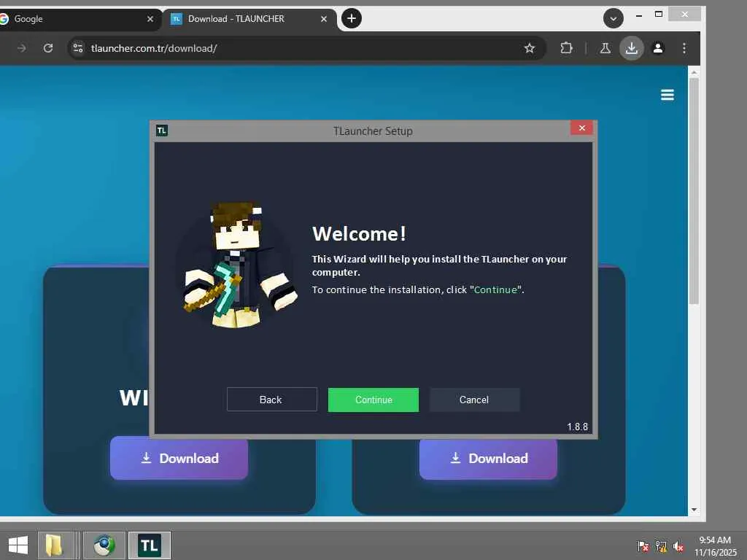Click the right Download button on the page
This screenshot has width=747, height=560.
[x=488, y=458]
